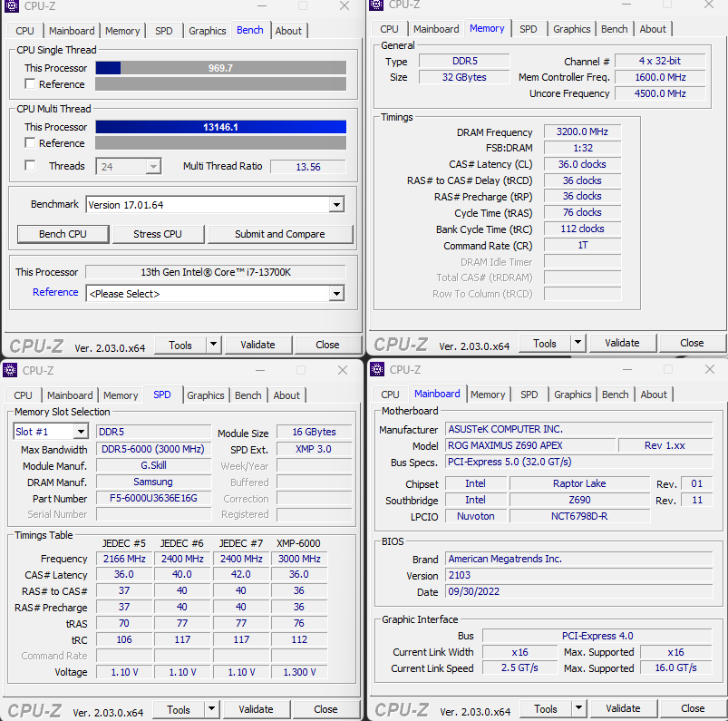Click the BIOS Date value 09/30/2022
The width and height of the screenshot is (728, 721).
point(579,591)
